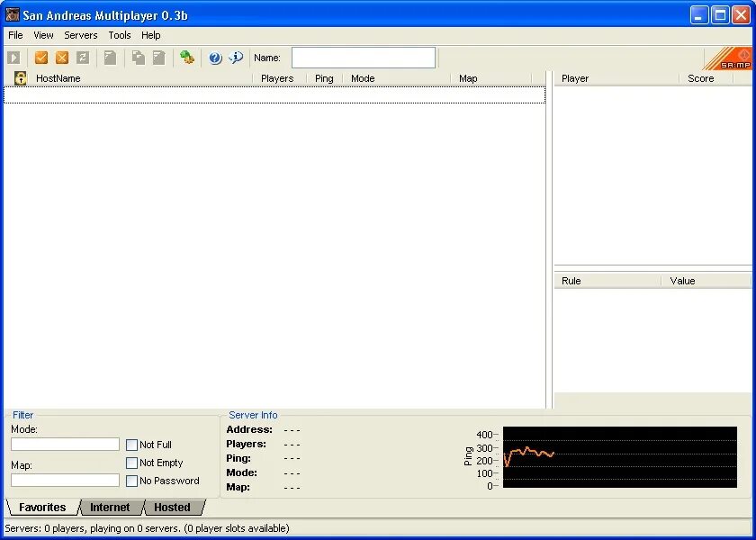
Task: Open the View menu
Action: tap(43, 35)
